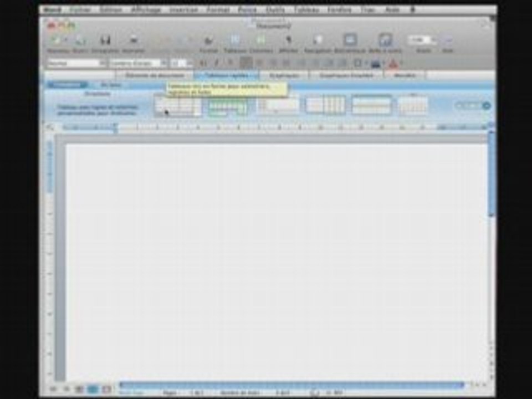This screenshot has width=532, height=399.
Task: Click the Enregistrer toolbar icon
Action: (x=105, y=40)
